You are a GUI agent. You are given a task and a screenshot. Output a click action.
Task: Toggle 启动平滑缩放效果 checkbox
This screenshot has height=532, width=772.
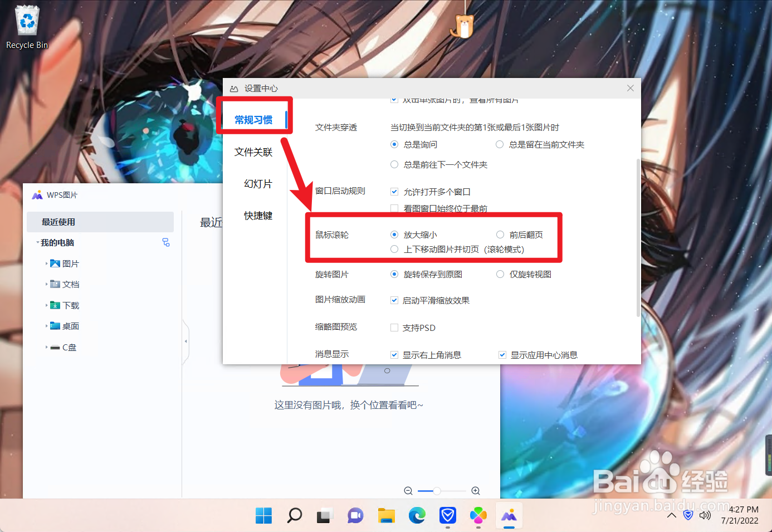(394, 300)
